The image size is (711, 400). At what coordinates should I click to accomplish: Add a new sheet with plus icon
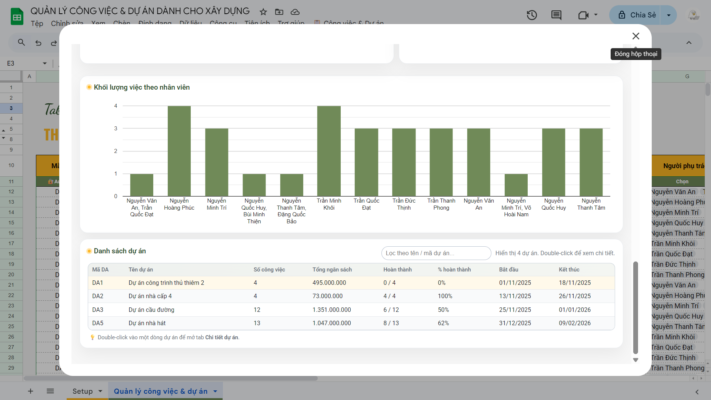[30, 391]
